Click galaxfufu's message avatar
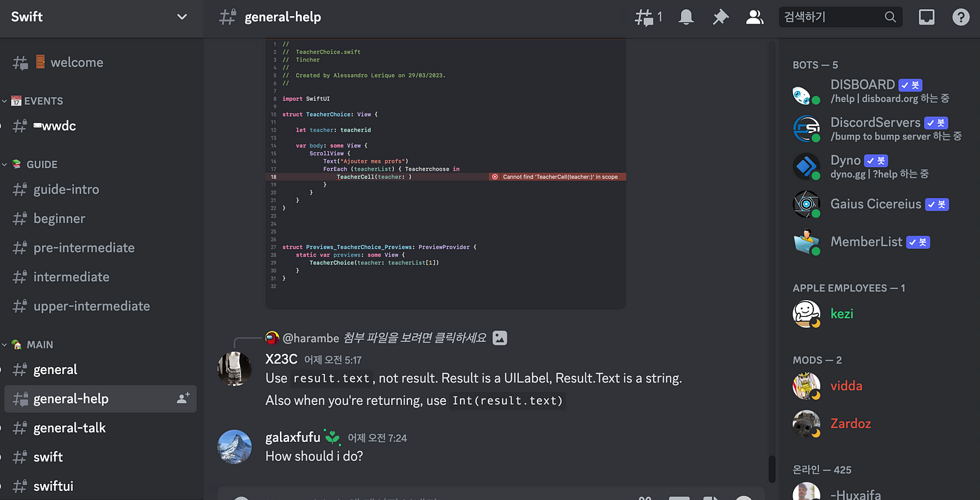Viewport: 980px width, 500px height. click(x=234, y=446)
